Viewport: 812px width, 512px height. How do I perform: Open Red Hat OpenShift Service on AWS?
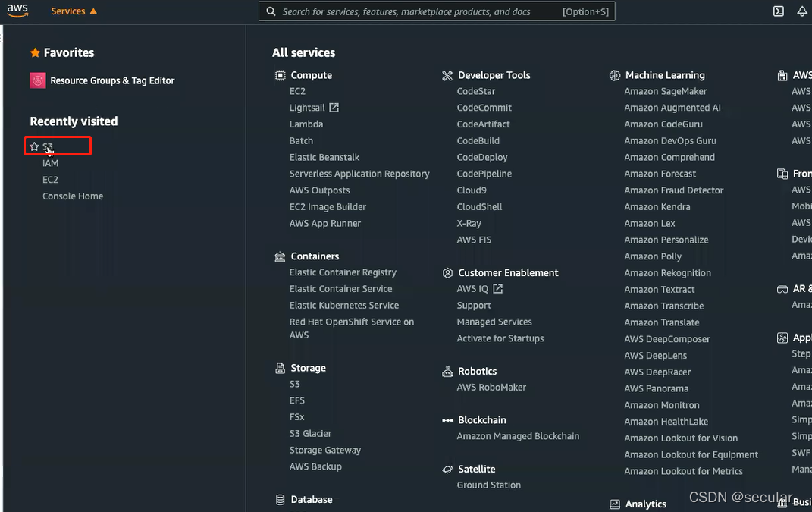click(x=352, y=328)
